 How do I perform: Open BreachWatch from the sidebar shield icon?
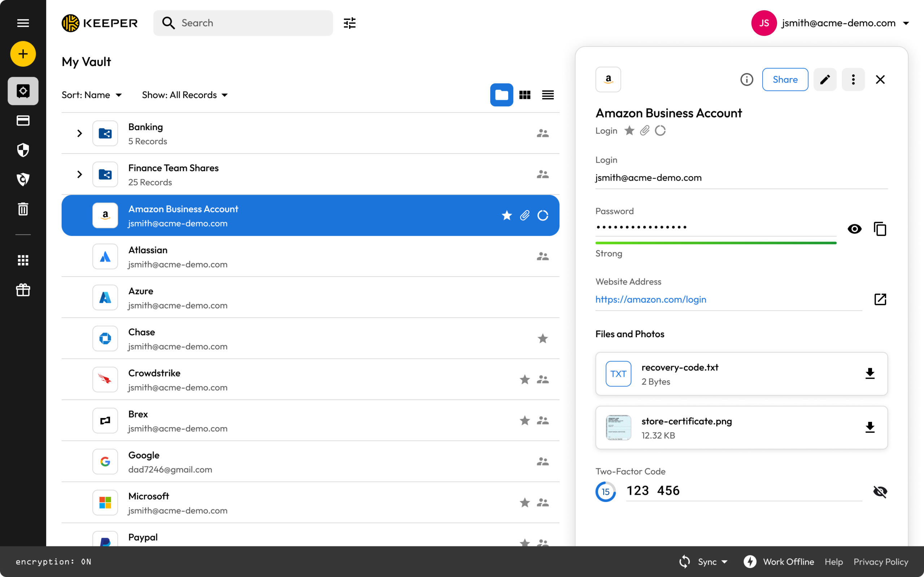click(x=23, y=150)
